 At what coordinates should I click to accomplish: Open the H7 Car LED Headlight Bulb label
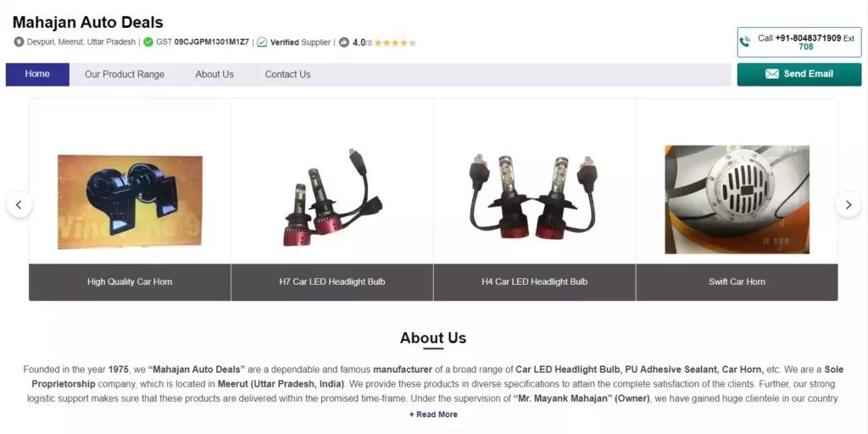point(332,281)
